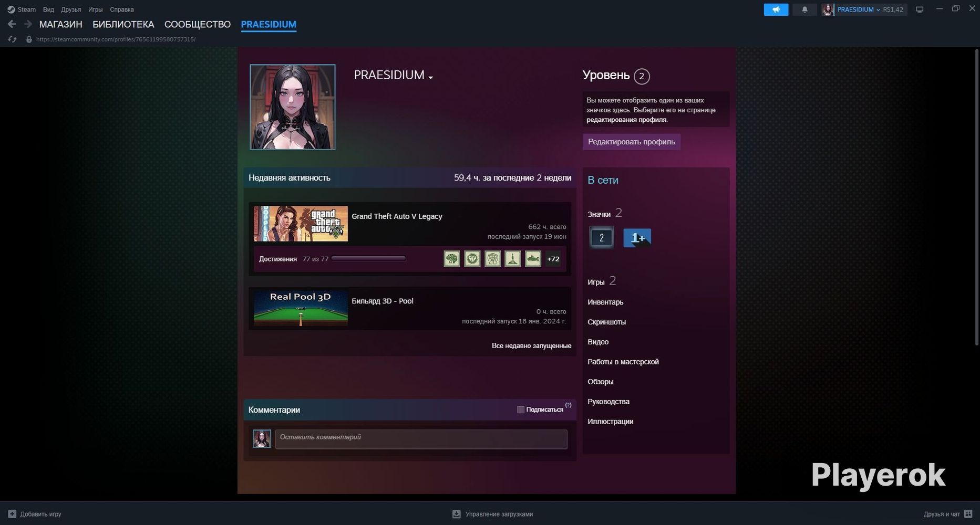Click the submarine achievement icon
The width and height of the screenshot is (980, 525).
point(533,259)
